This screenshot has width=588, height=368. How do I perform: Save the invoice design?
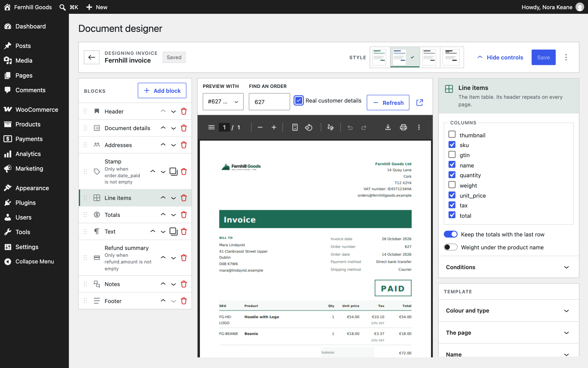coord(543,57)
